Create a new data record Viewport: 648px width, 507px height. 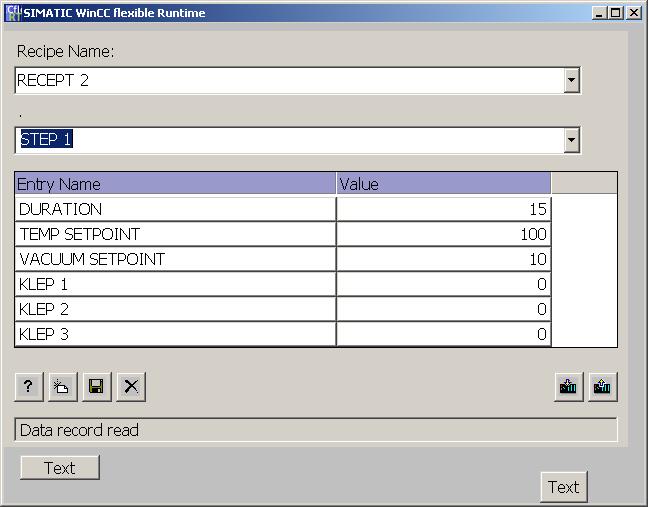coord(62,387)
